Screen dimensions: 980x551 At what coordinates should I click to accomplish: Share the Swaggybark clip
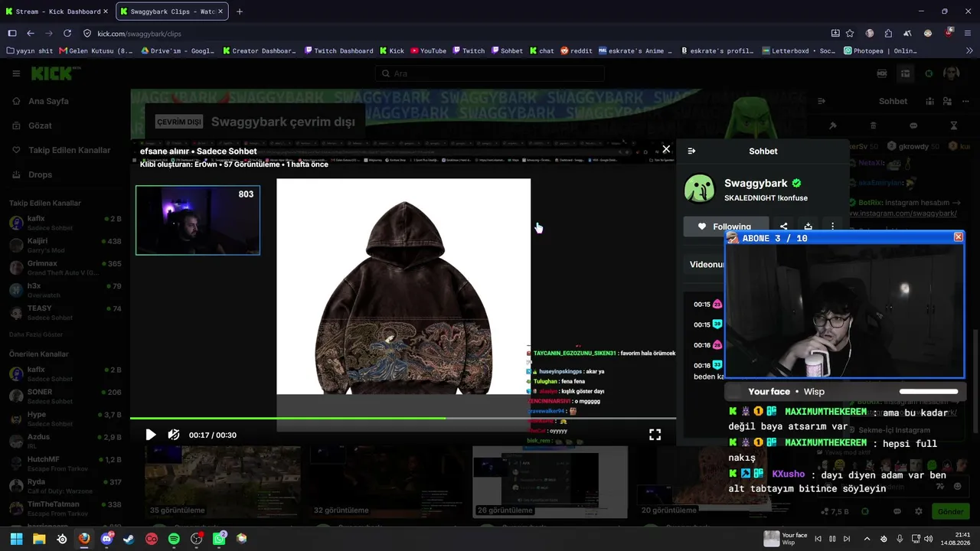click(783, 227)
